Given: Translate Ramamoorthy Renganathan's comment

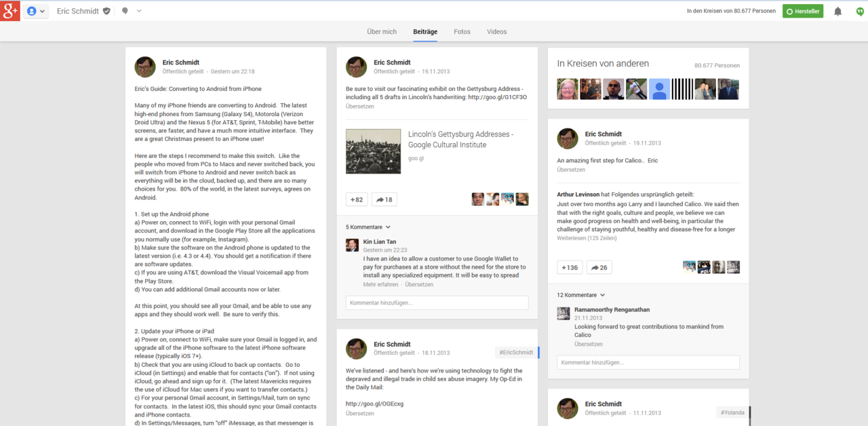Looking at the screenshot, I should [x=589, y=344].
